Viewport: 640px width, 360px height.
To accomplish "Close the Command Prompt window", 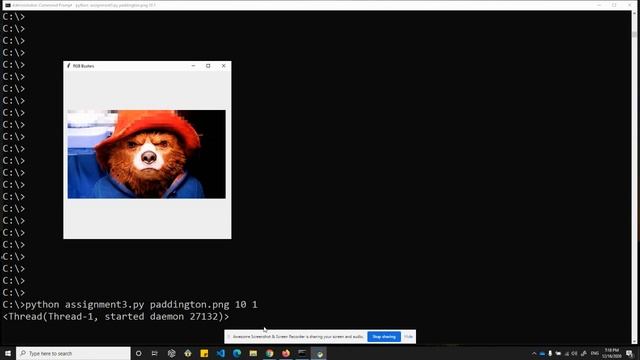I will click(630, 5).
